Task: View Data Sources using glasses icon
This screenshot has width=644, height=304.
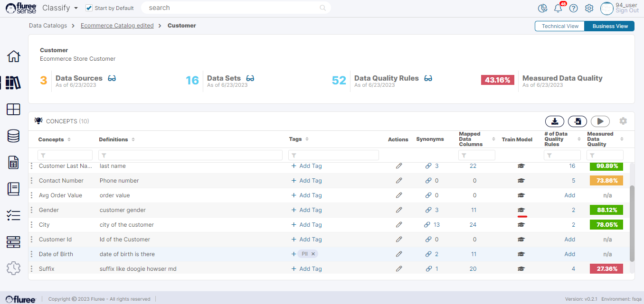Action: point(112,78)
